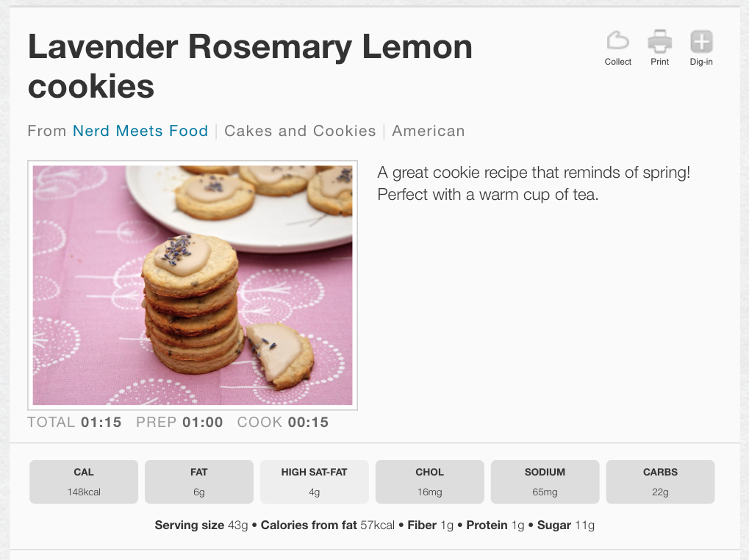749x560 pixels.
Task: Select the American cuisine link
Action: 429,131
